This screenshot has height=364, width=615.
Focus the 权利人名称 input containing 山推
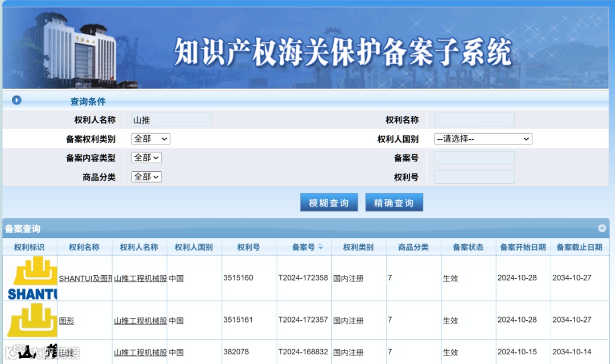pyautogui.click(x=171, y=119)
